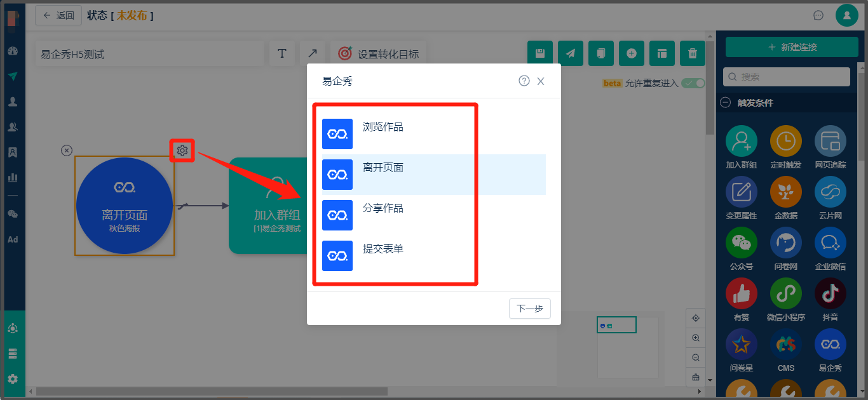Pick the 问卷星 star icon

point(742,344)
